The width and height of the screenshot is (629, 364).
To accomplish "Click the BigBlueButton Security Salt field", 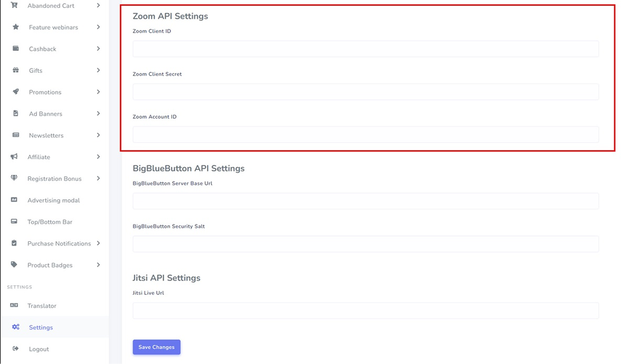I will pyautogui.click(x=366, y=244).
